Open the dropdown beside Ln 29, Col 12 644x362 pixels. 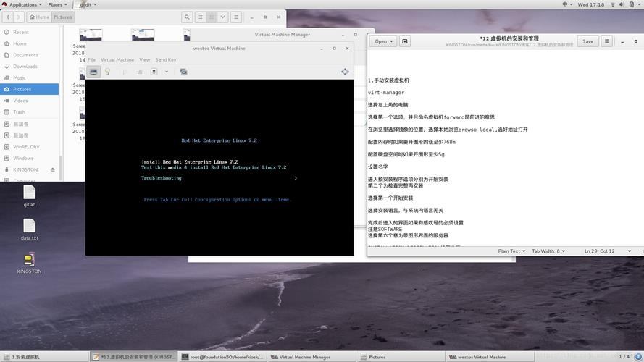click(x=630, y=251)
